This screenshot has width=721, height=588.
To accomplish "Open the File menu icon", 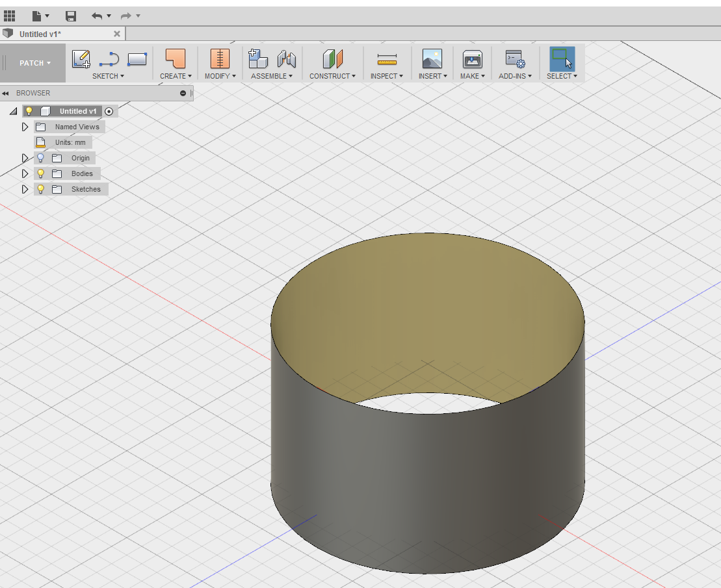I will click(x=37, y=16).
